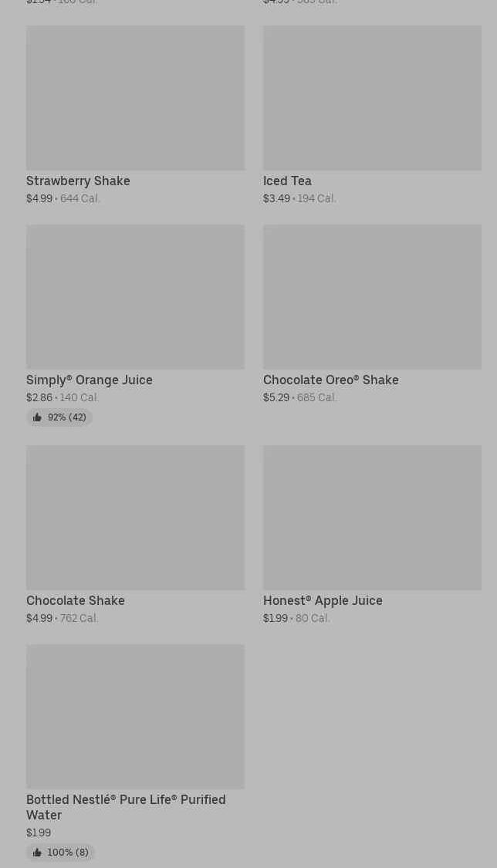Click the thumbs-up icon under Bottled Nestlé Water
The image size is (497, 868).
(x=37, y=853)
